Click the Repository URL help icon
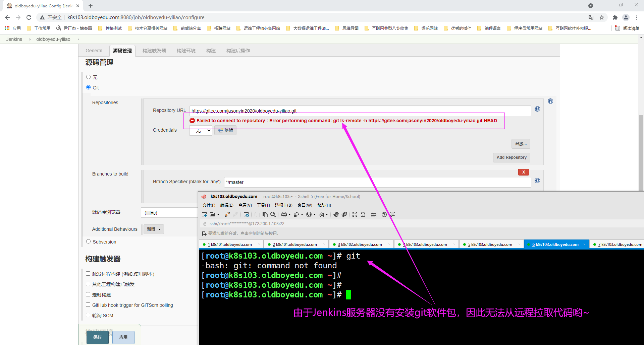The image size is (644, 345). pyautogui.click(x=537, y=109)
